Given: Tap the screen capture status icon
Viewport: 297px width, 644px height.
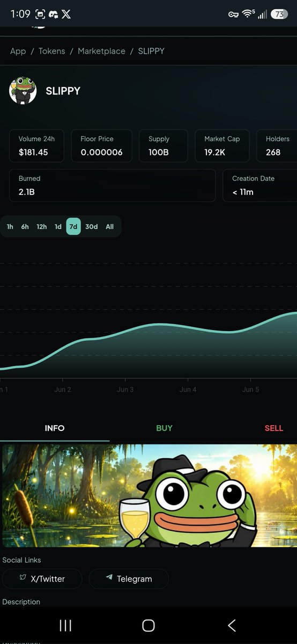Looking at the screenshot, I should (x=40, y=14).
